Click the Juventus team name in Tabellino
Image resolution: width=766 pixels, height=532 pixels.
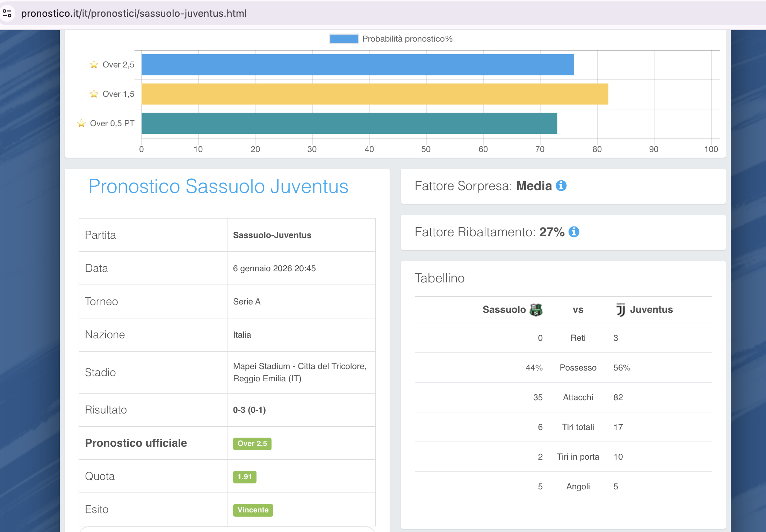pyautogui.click(x=651, y=310)
